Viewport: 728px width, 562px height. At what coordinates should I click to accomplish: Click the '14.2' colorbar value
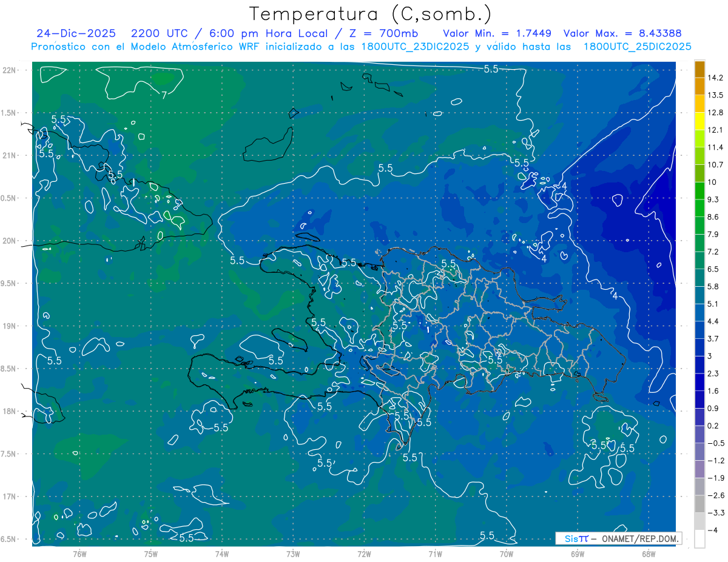pyautogui.click(x=716, y=78)
